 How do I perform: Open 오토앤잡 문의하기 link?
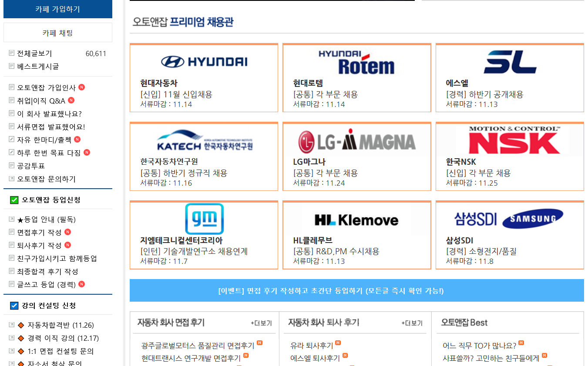click(x=46, y=179)
